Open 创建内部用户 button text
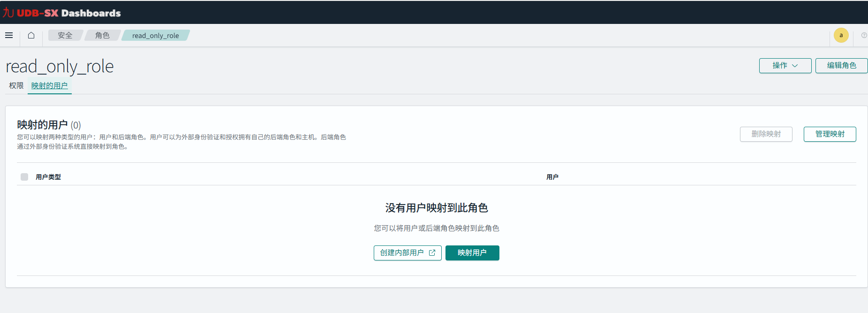Viewport: 868px width, 313px height. tap(402, 253)
